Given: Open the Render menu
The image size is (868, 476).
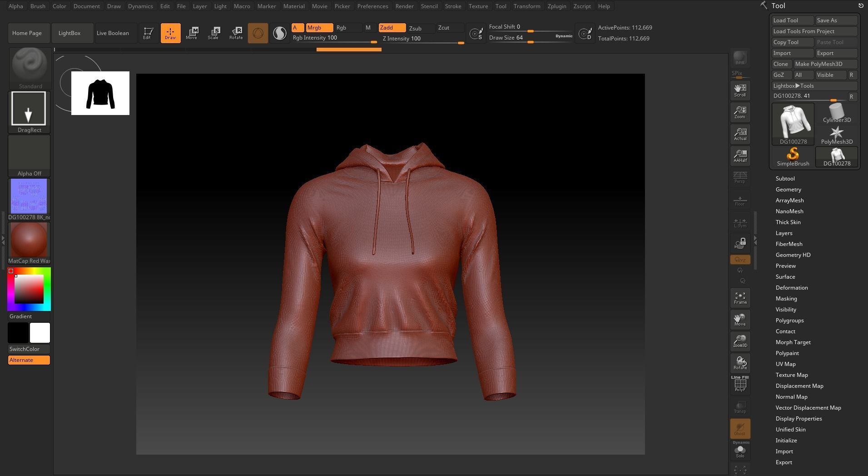Looking at the screenshot, I should tap(404, 6).
